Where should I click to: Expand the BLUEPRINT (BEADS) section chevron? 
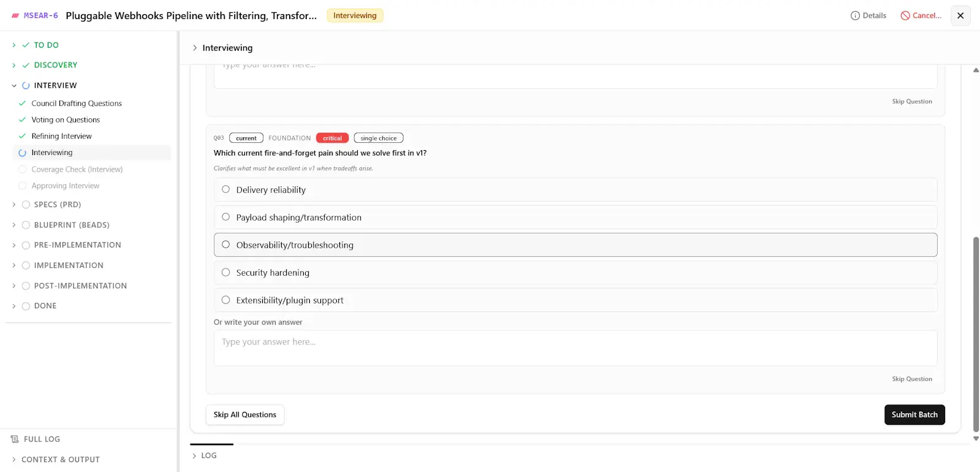[14, 225]
